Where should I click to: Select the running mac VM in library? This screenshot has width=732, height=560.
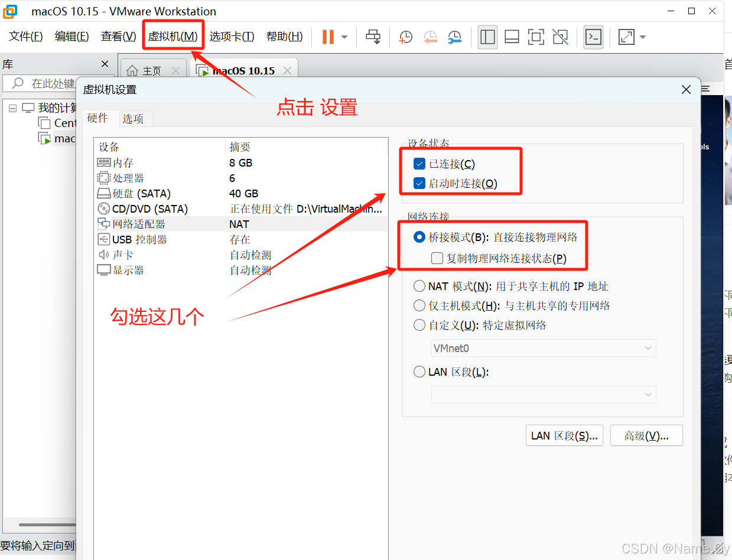click(x=57, y=138)
